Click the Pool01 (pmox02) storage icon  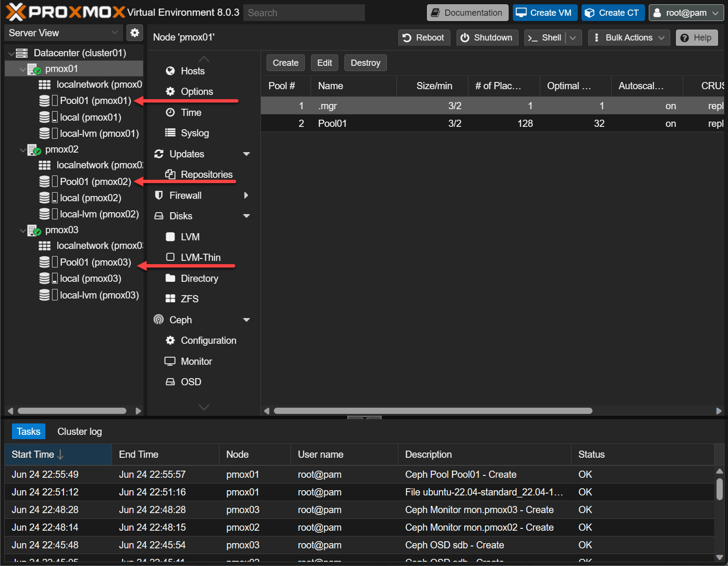click(44, 182)
